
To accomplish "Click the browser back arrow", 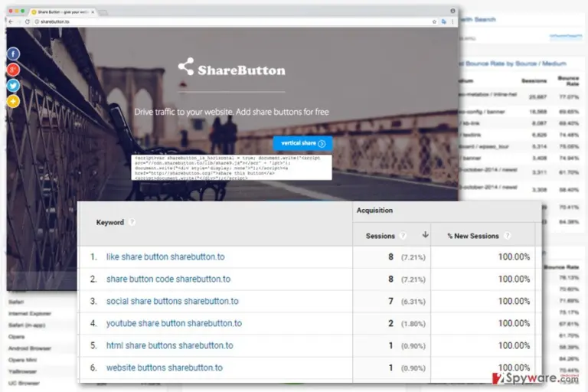I will [x=11, y=21].
